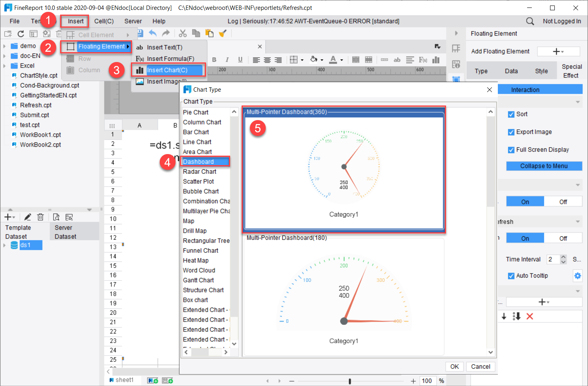Click the Undo arrow in toolbar
This screenshot has width=588, height=386.
click(153, 33)
